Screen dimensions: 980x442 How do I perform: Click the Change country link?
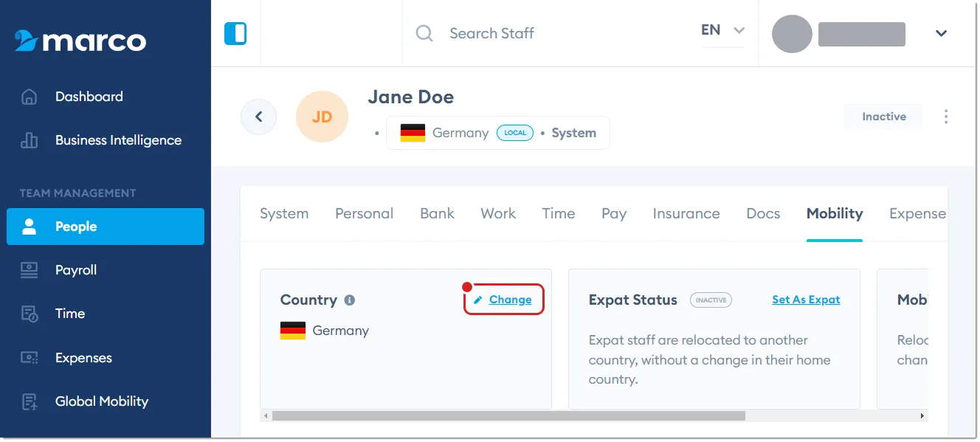tap(510, 300)
